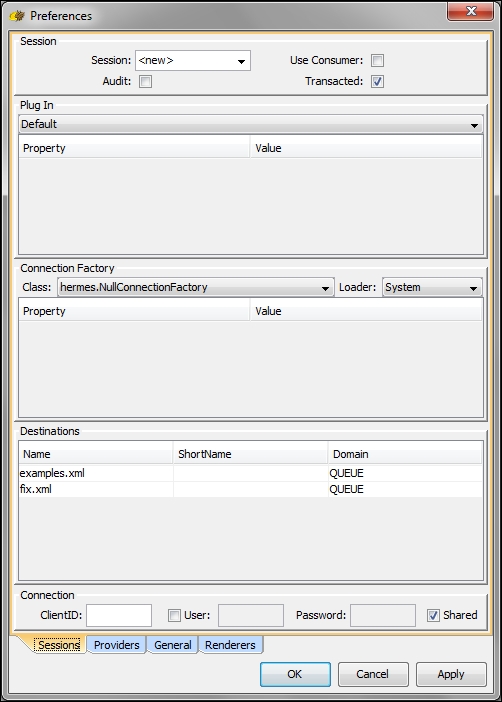Click the Domain column header
The height and width of the screenshot is (702, 502).
[x=405, y=454]
